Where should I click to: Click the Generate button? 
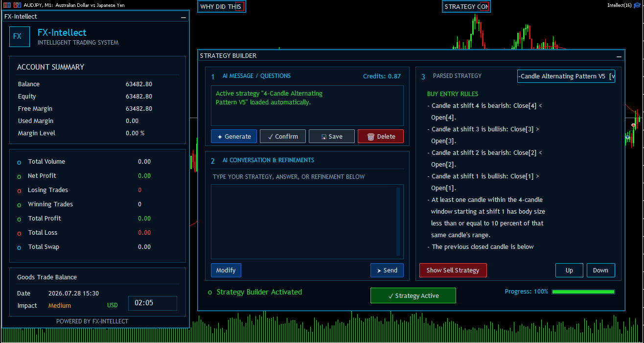click(x=234, y=136)
